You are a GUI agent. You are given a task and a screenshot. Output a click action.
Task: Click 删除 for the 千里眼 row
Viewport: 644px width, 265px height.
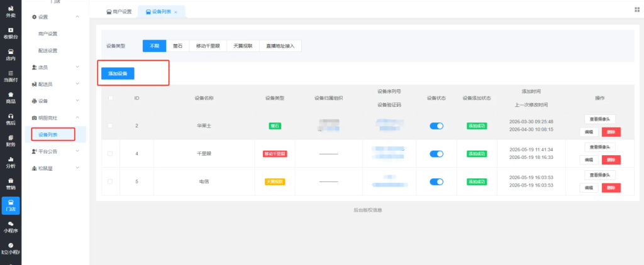611,160
